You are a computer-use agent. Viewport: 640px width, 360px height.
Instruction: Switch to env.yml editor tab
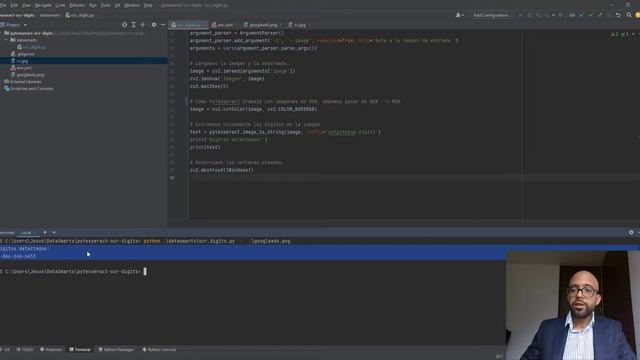click(x=224, y=25)
